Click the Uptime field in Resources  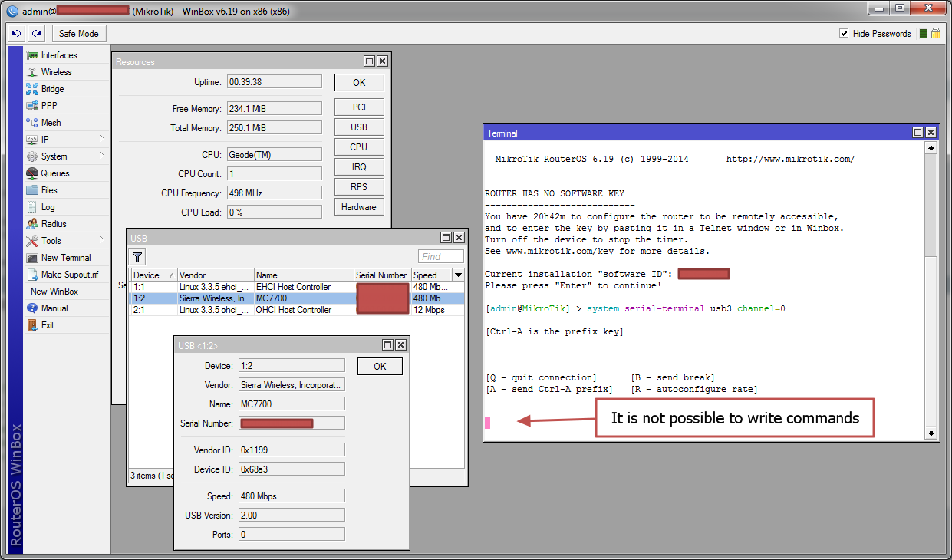tap(274, 82)
